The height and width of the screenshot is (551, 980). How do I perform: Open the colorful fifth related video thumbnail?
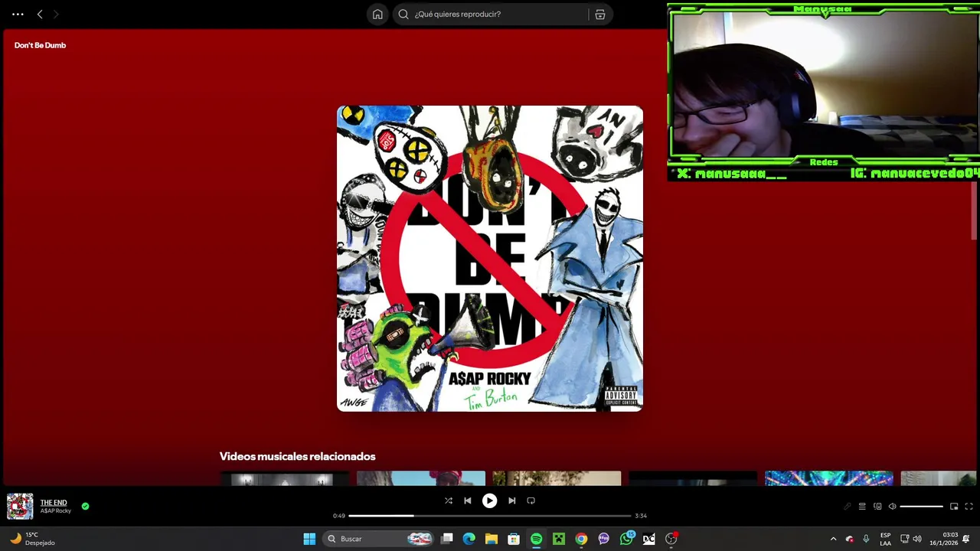(829, 478)
